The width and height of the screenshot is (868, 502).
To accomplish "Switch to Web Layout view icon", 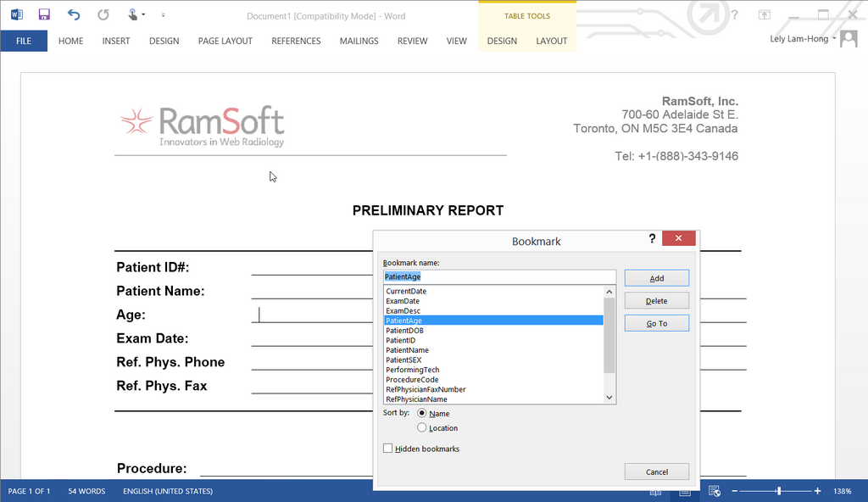I will [x=714, y=491].
